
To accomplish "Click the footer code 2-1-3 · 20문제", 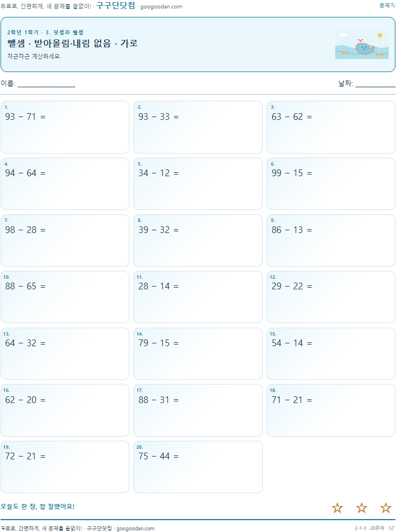I will coord(370,528).
